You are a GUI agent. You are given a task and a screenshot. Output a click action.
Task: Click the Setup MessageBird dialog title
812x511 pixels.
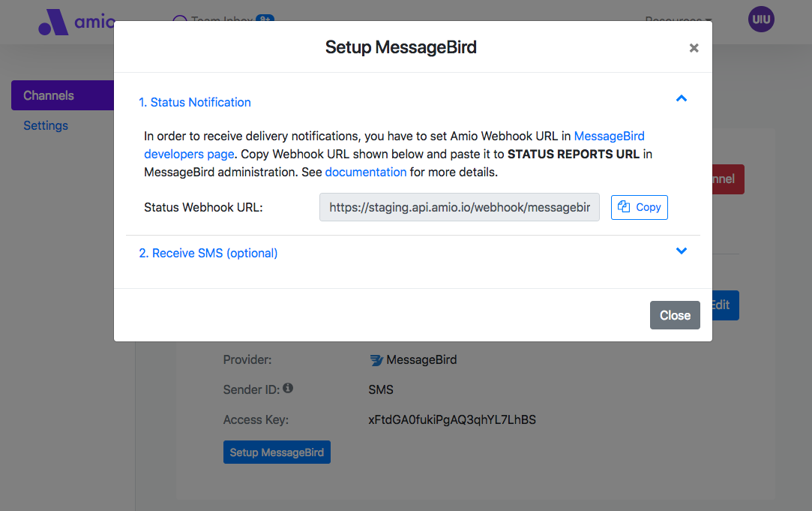[x=401, y=47]
